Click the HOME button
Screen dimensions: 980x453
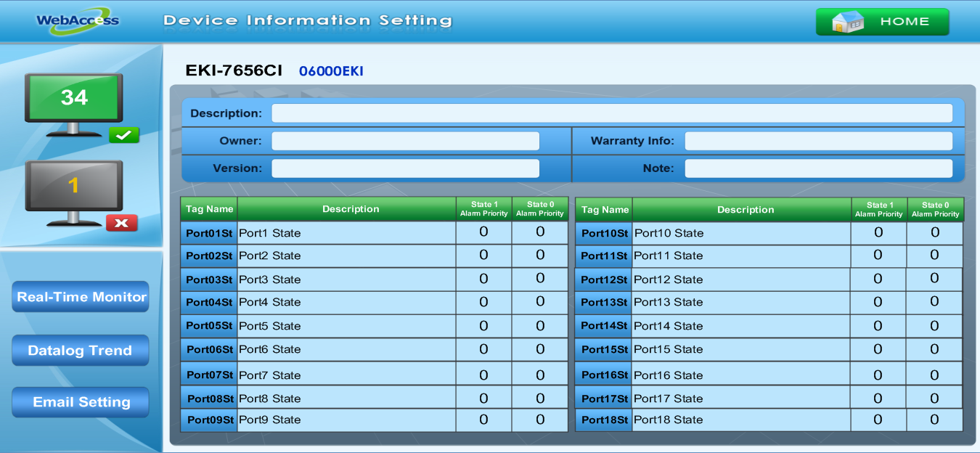882,22
